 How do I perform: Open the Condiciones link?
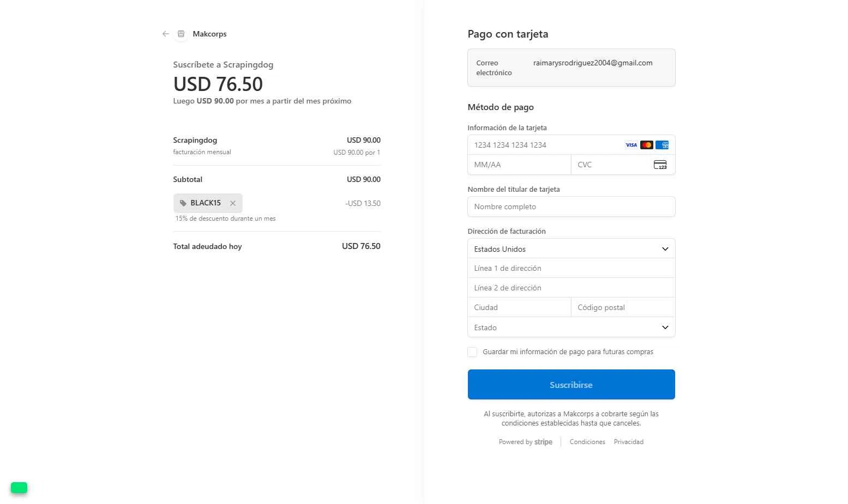tap(587, 442)
